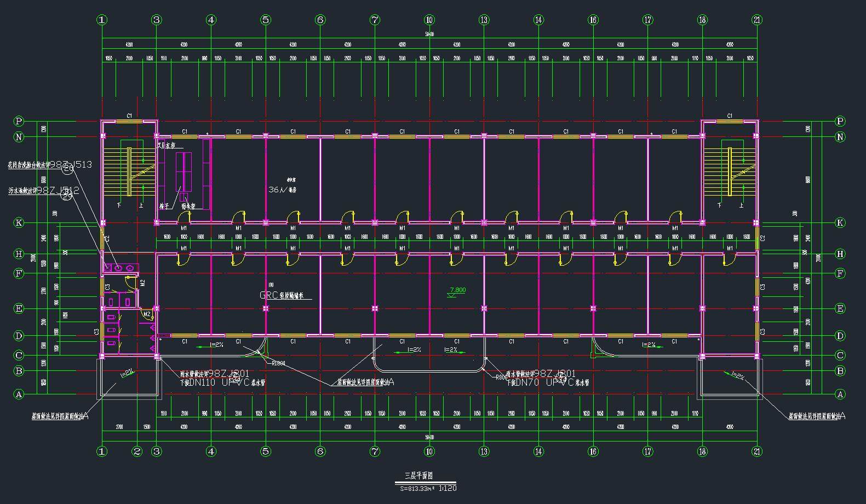This screenshot has height=504, width=866.
Task: Click axis bubble P on the left side
Action: (19, 121)
